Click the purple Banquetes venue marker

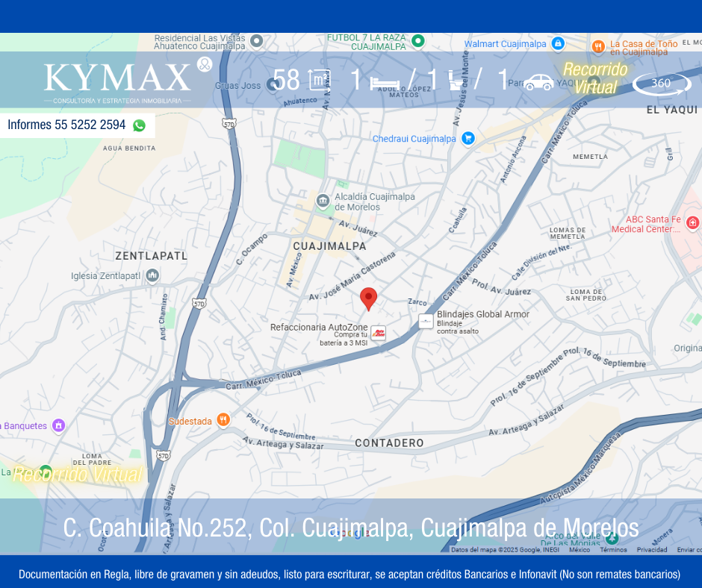pyautogui.click(x=59, y=425)
